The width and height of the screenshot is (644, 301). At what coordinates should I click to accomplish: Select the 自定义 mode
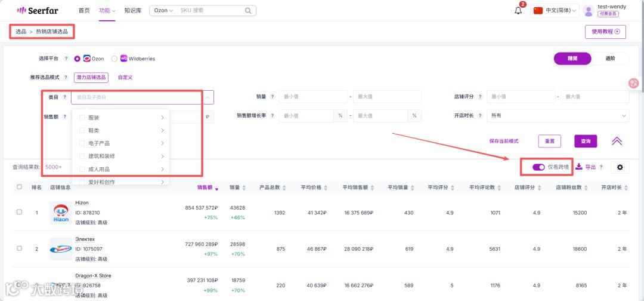tap(125, 77)
